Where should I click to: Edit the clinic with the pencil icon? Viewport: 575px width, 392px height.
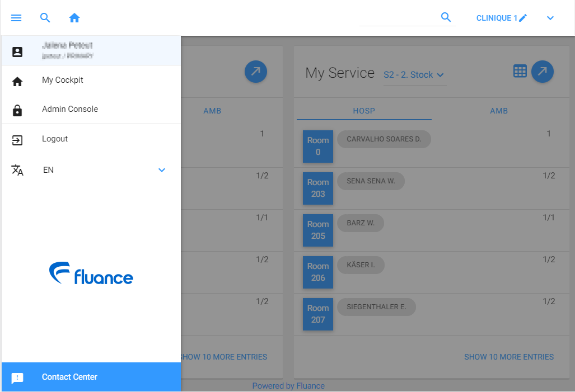(523, 18)
